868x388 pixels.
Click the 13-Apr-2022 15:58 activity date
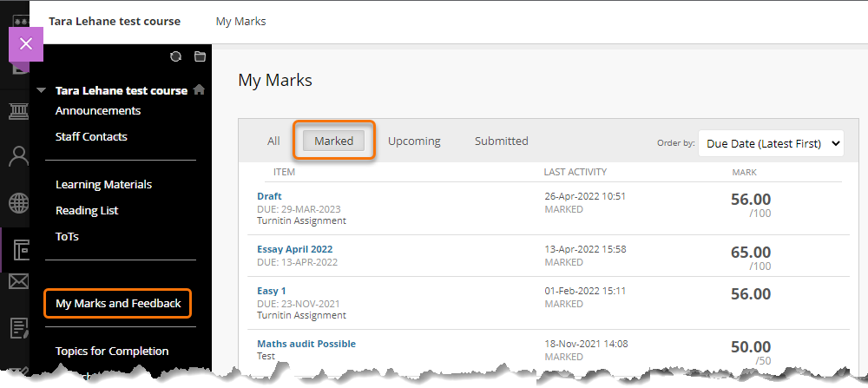pos(585,249)
